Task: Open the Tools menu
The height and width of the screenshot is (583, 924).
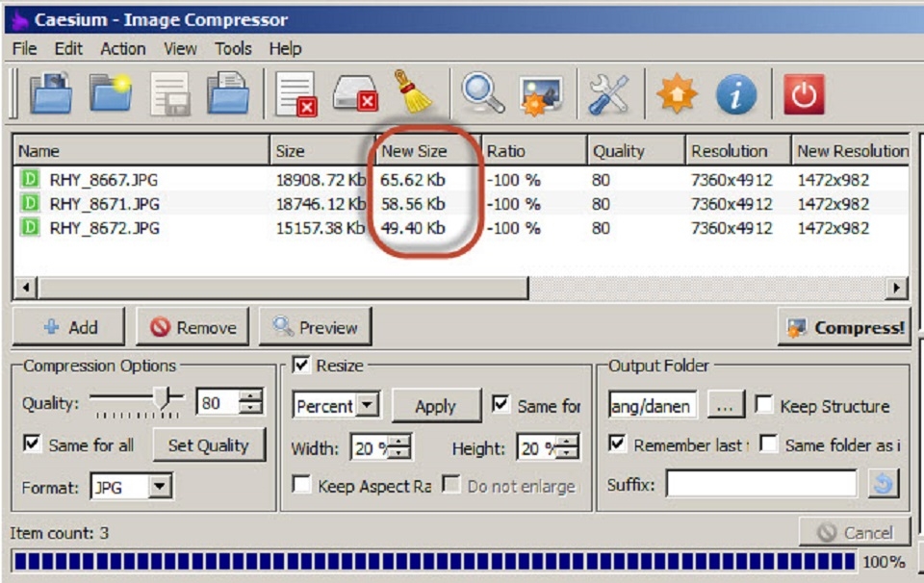Action: [x=233, y=48]
